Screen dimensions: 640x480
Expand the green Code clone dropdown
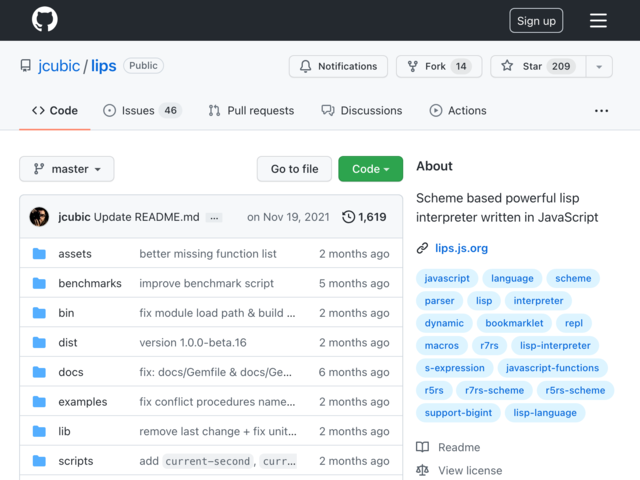370,169
